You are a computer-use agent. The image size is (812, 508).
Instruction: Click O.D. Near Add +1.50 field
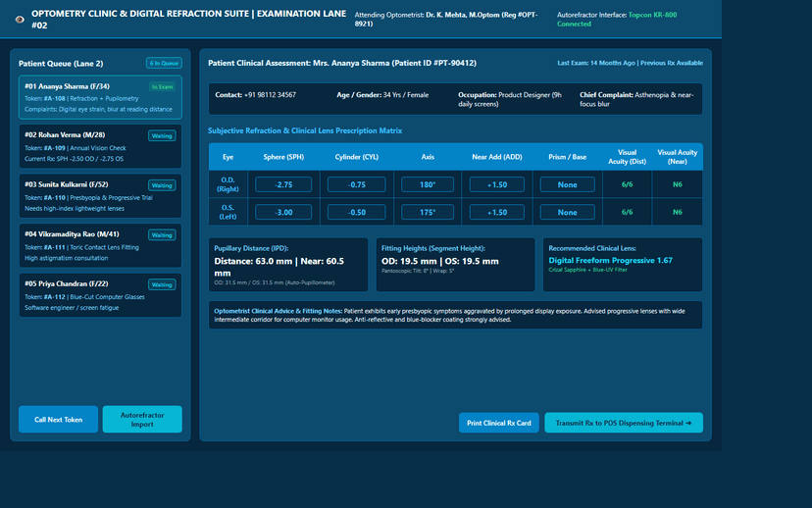(496, 185)
